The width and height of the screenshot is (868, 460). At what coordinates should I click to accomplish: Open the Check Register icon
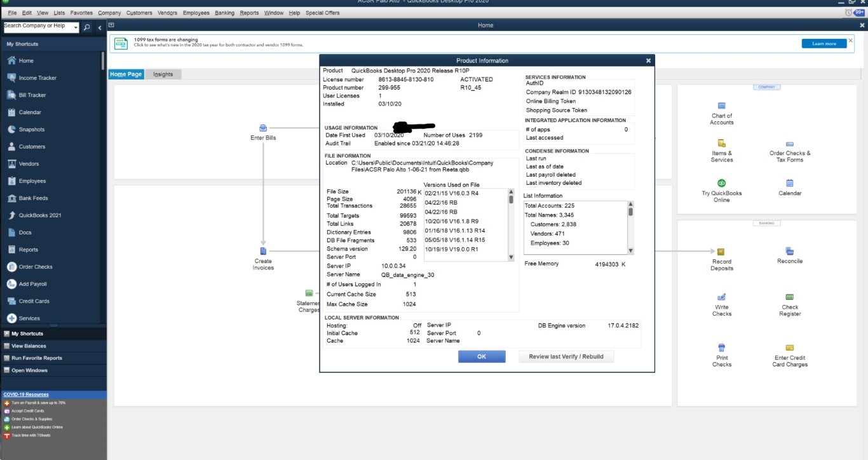click(x=790, y=297)
